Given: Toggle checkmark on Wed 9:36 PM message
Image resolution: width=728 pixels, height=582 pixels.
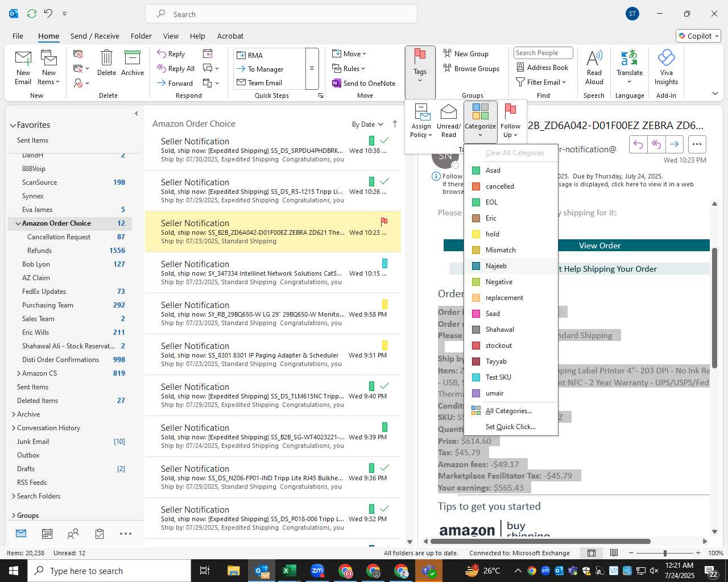Looking at the screenshot, I should (x=384, y=467).
